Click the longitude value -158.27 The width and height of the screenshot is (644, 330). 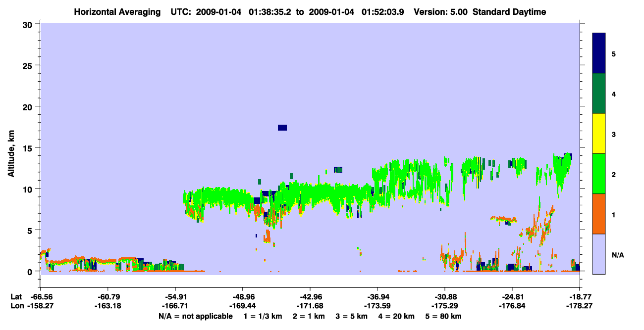tap(40, 306)
